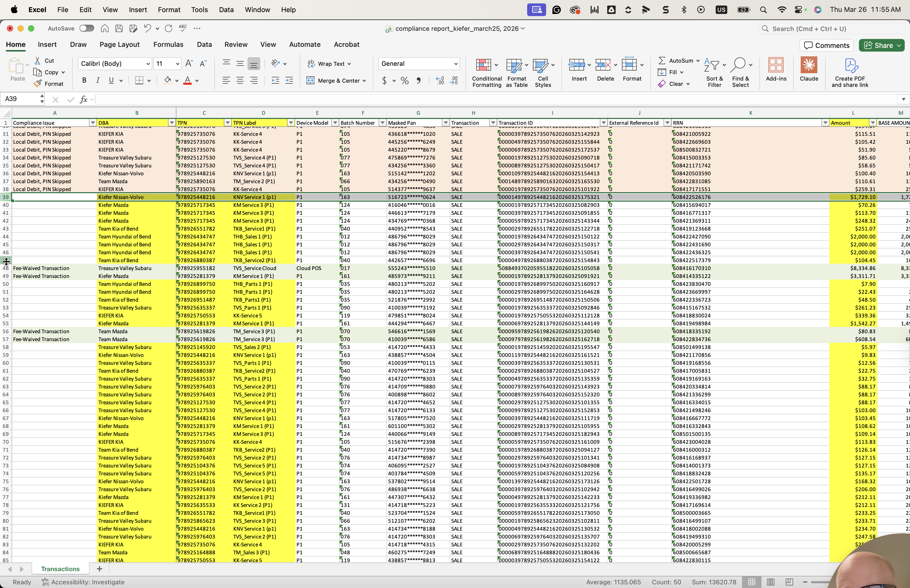The height and width of the screenshot is (588, 910).
Task: Click the Create PDF and share link icon
Action: point(850,73)
